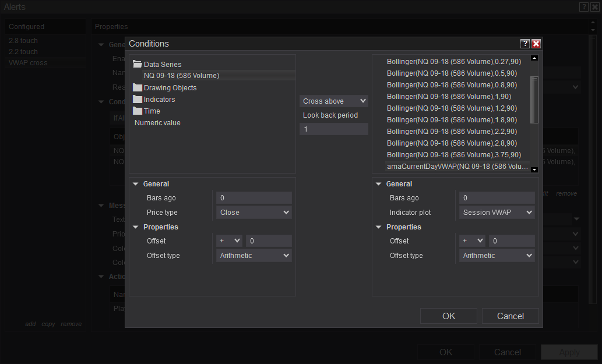Collapse the left General section
Screen dimensions: 602x364
pos(136,184)
